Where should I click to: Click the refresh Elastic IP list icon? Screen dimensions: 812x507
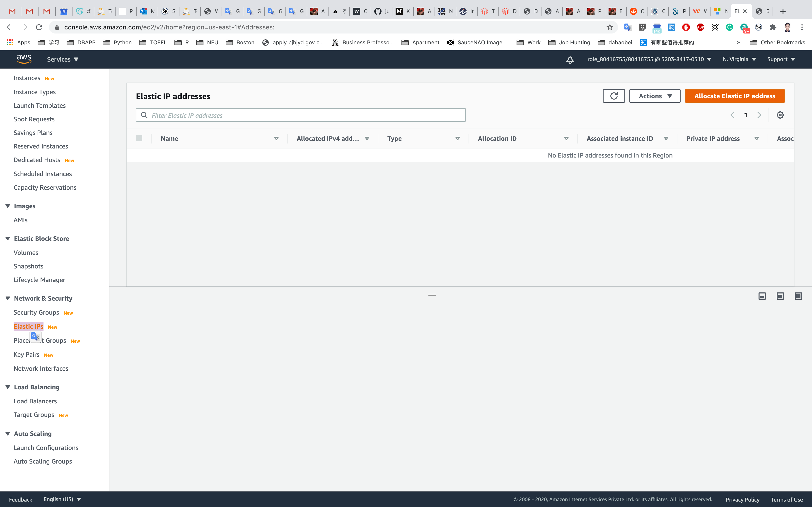click(x=614, y=96)
